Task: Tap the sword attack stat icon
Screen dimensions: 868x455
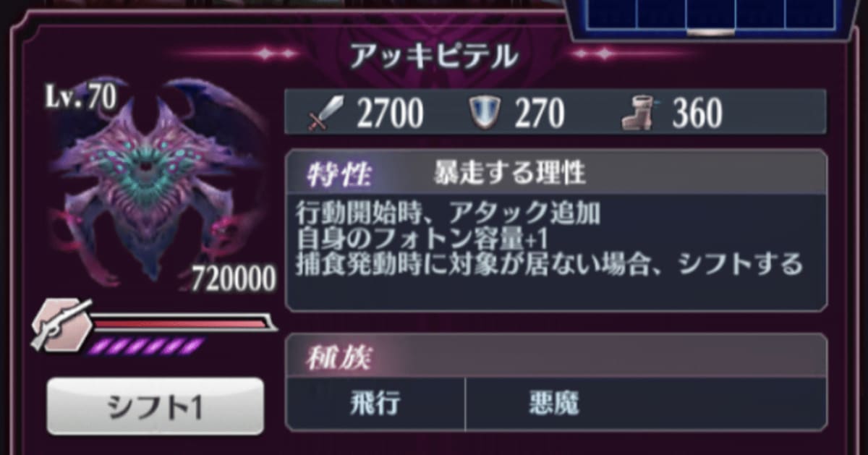Action: [326, 114]
